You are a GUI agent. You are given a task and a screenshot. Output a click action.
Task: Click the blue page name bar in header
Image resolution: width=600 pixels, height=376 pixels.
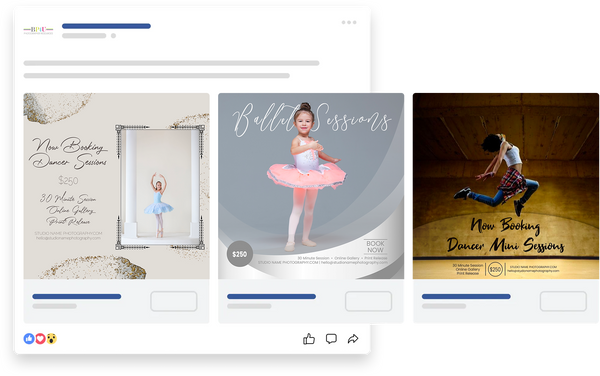[x=106, y=26]
